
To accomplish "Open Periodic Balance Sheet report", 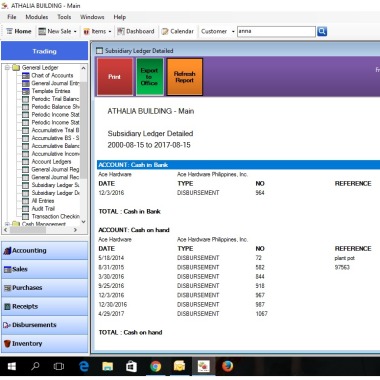I will 55,107.
